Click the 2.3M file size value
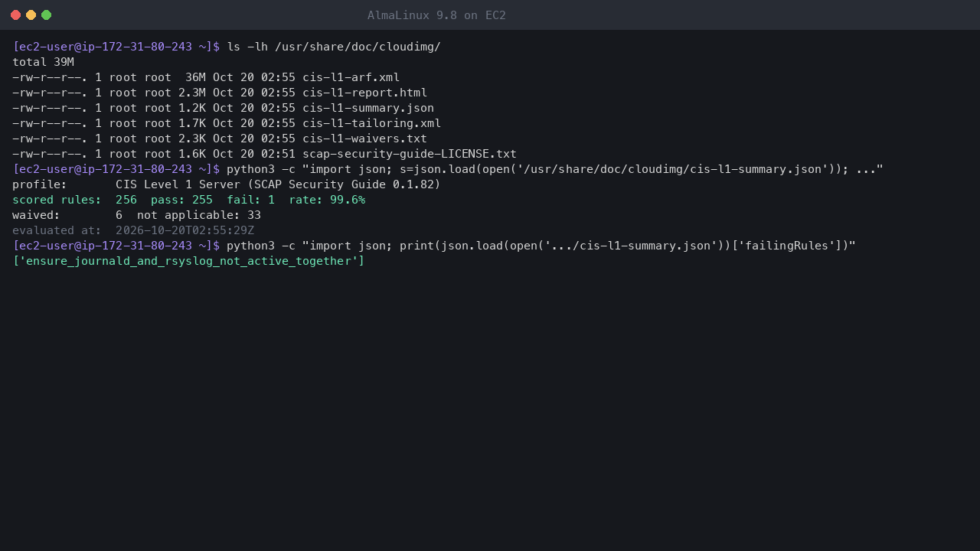 (x=192, y=93)
